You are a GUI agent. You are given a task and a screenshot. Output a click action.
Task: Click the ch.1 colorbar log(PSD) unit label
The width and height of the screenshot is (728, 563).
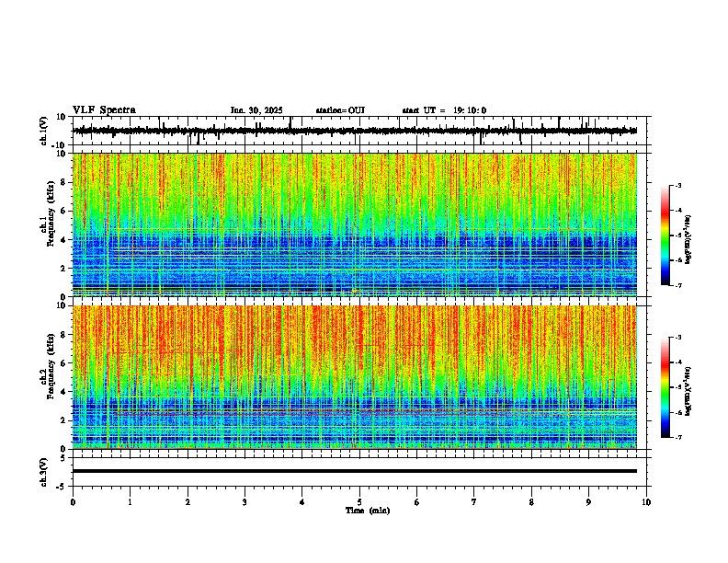[x=688, y=239]
